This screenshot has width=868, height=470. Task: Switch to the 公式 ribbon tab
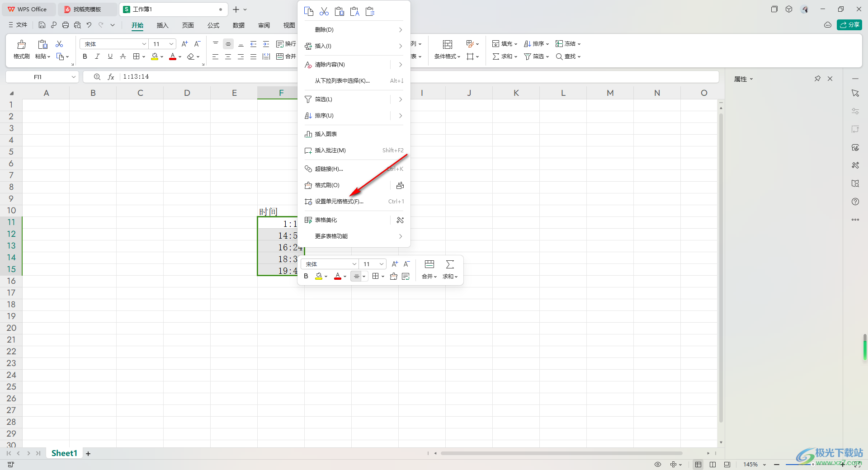coord(213,25)
